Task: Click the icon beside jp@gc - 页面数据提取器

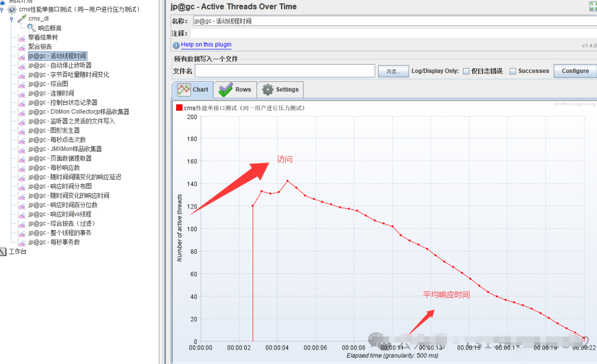Action: [22, 159]
